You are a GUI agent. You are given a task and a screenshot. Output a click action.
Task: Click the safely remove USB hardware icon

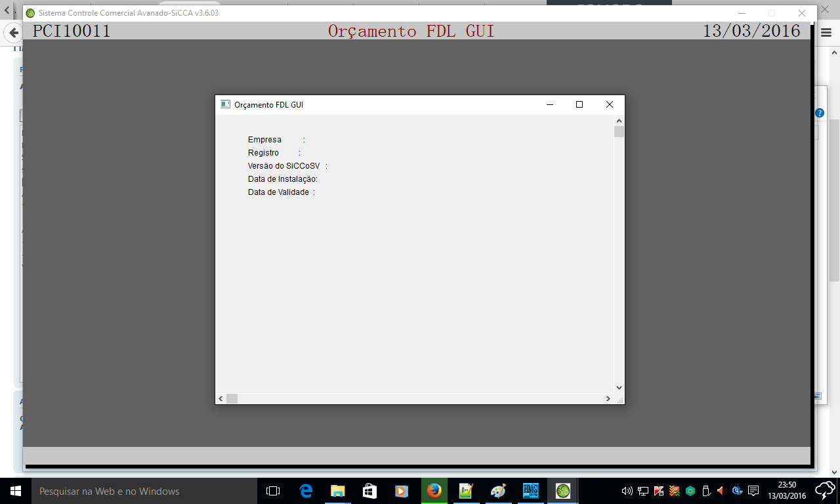click(706, 491)
